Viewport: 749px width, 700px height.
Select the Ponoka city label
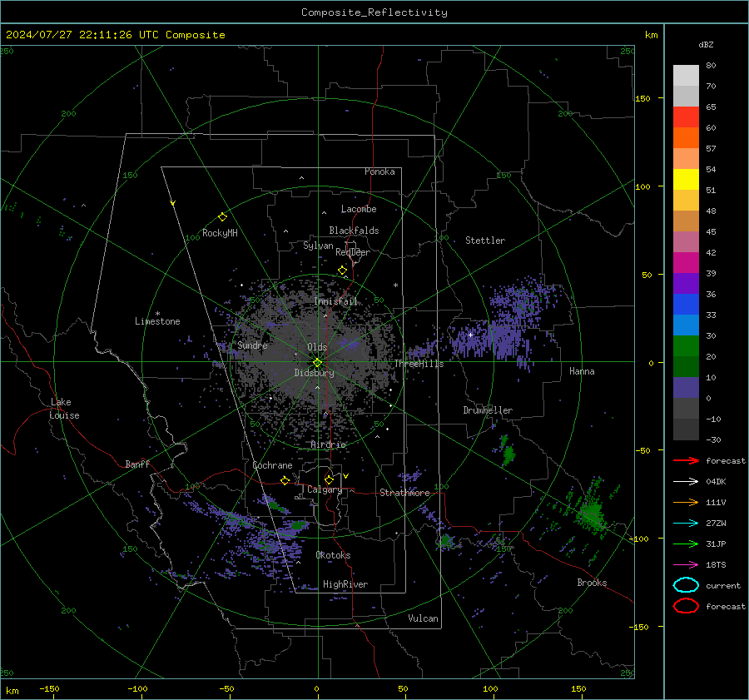[379, 171]
